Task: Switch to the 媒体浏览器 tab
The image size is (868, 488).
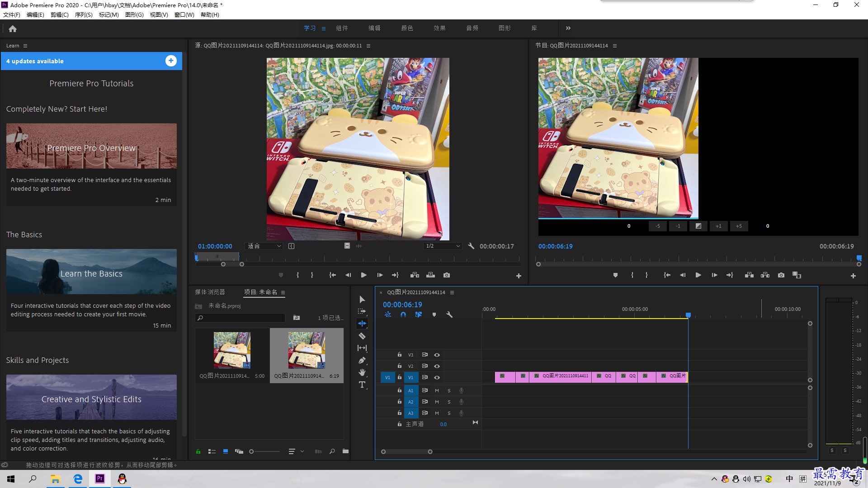Action: [x=210, y=292]
